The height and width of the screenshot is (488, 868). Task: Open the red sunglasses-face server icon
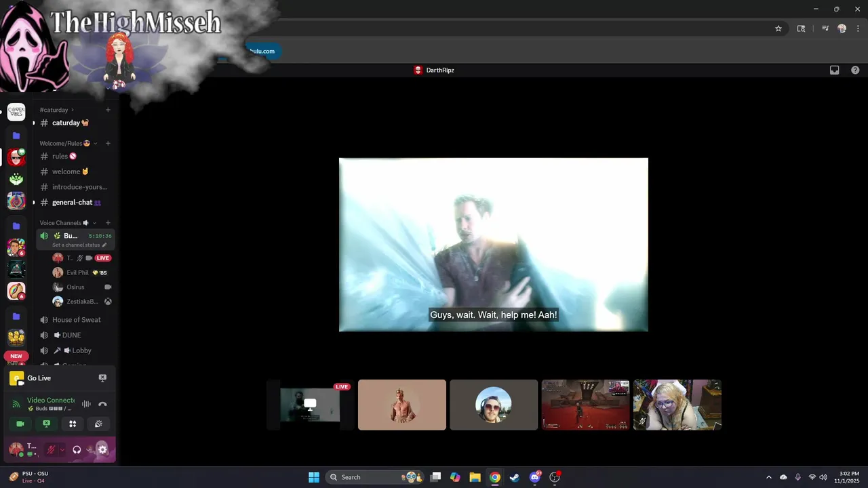click(x=16, y=157)
